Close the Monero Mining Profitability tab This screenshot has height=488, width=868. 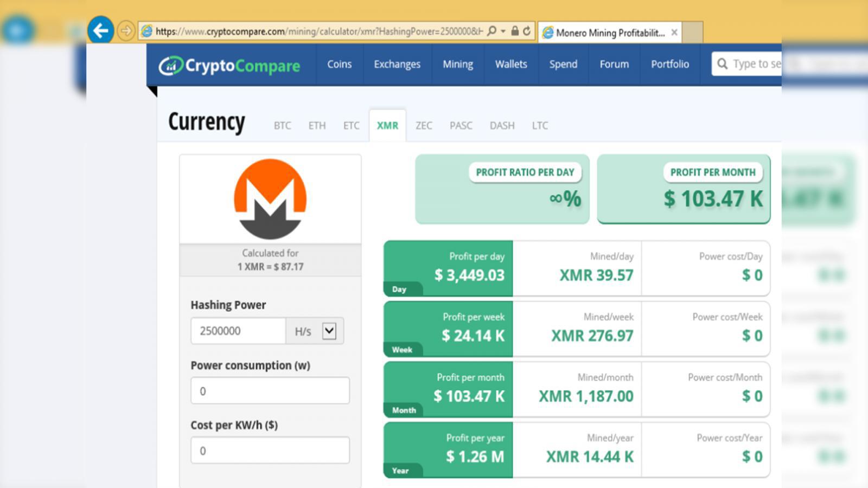[674, 33]
